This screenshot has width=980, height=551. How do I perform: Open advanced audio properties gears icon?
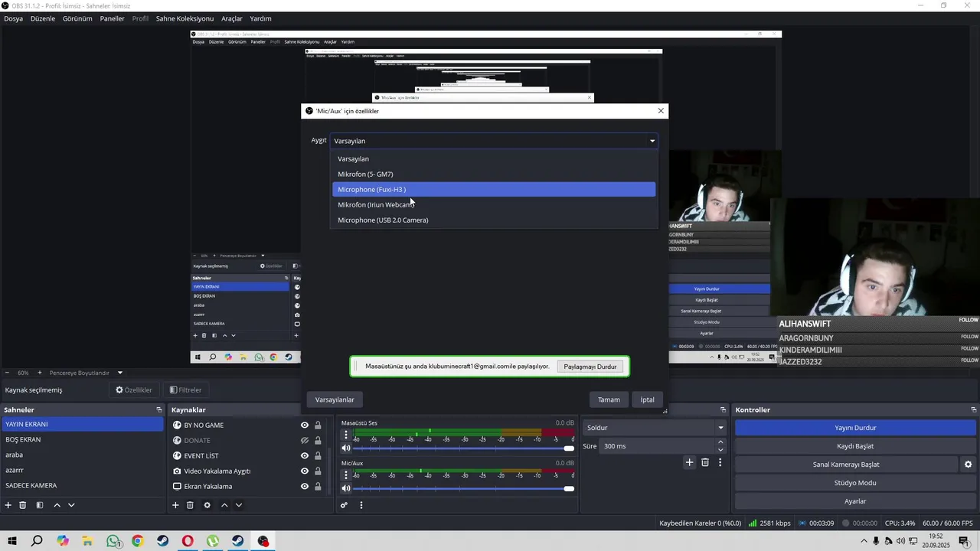(x=344, y=505)
